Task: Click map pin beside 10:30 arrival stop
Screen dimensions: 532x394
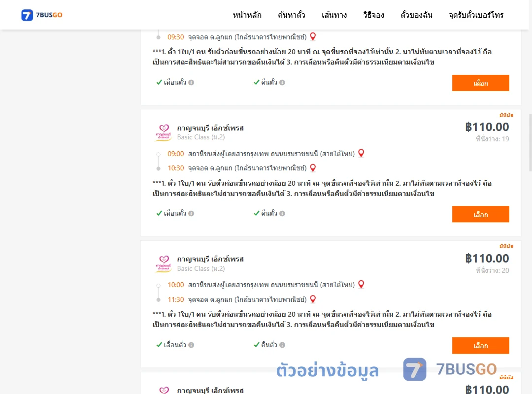Action: pyautogui.click(x=313, y=168)
